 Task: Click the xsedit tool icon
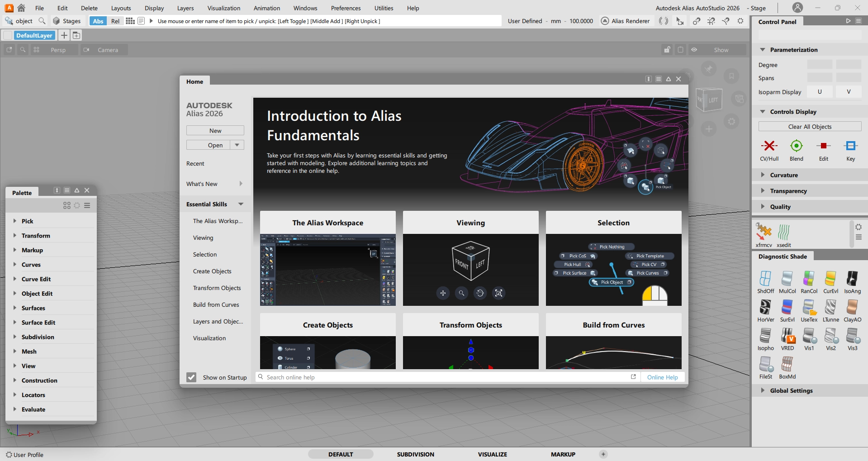coord(784,232)
